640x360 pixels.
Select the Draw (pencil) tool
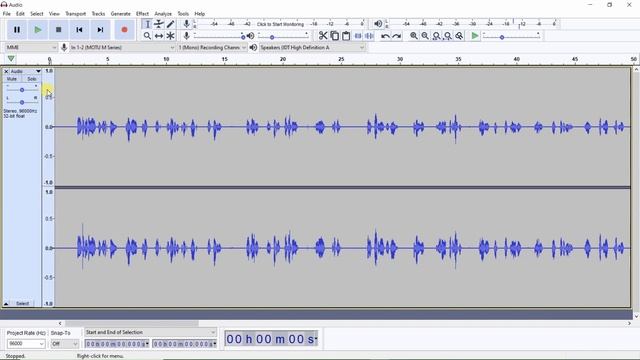pos(170,24)
